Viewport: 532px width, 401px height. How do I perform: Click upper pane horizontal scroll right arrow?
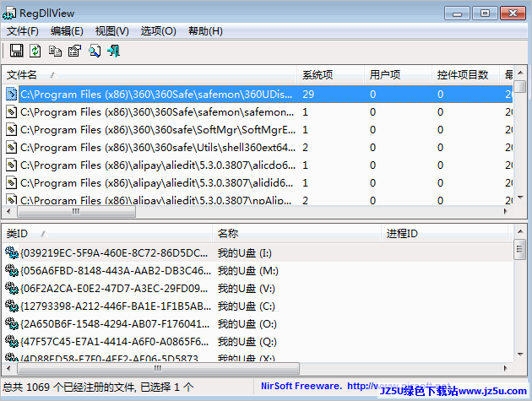pos(506,211)
